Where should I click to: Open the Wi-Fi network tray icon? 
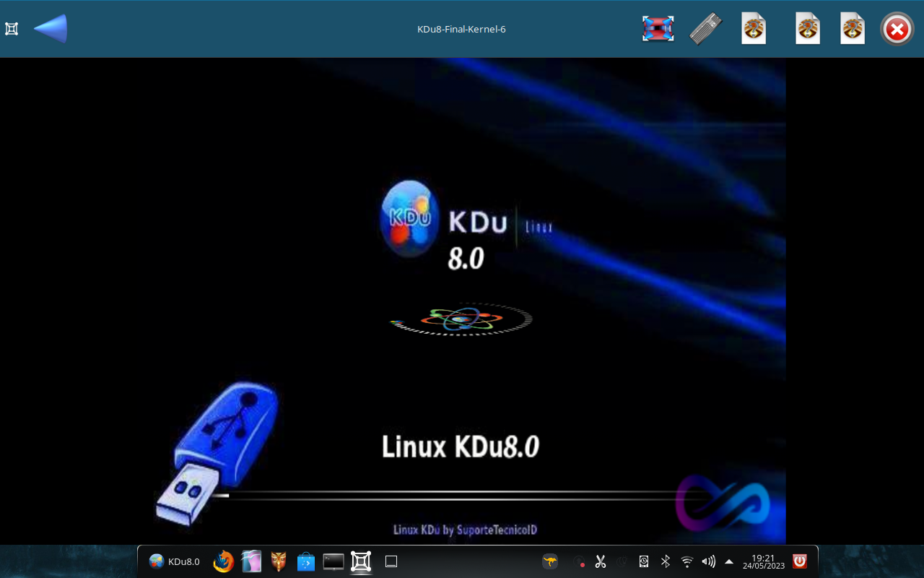(687, 561)
